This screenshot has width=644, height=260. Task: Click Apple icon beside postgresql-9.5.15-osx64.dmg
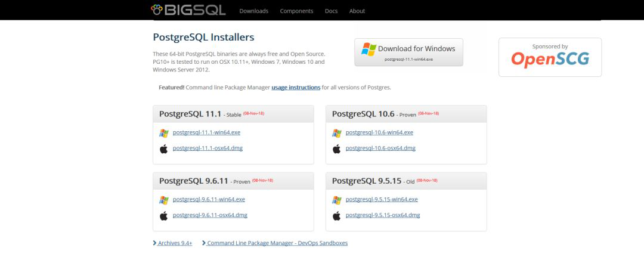point(337,215)
